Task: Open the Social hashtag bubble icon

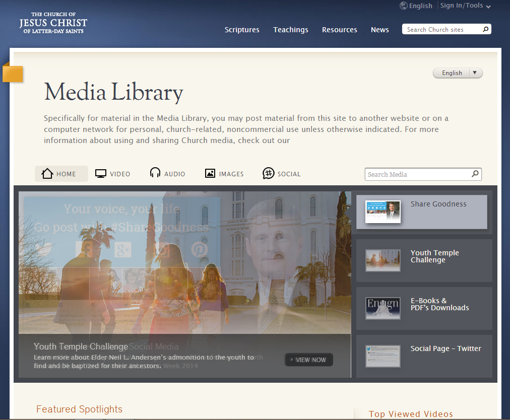Action: click(x=268, y=174)
